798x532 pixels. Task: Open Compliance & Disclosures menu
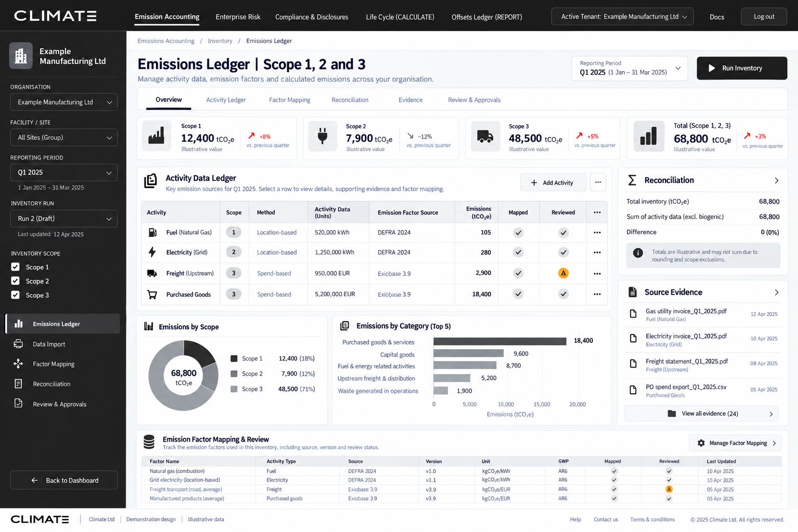click(312, 17)
